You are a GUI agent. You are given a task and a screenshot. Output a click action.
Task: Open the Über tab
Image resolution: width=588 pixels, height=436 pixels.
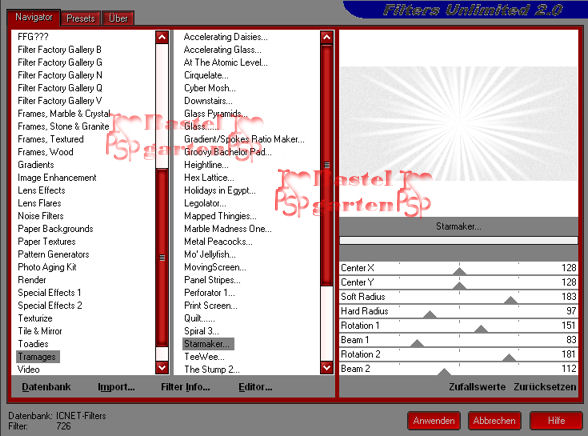tap(118, 18)
